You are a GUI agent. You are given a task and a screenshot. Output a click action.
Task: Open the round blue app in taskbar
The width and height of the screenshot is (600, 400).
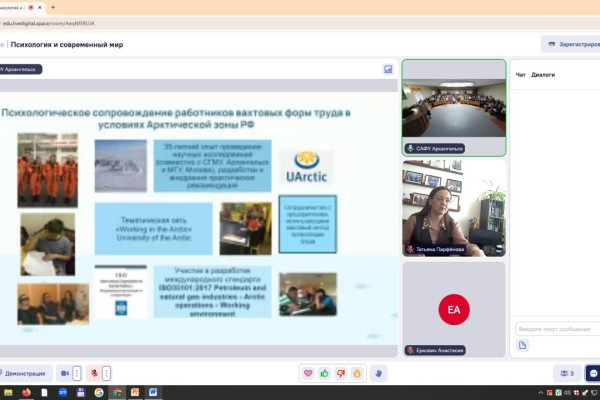63,392
